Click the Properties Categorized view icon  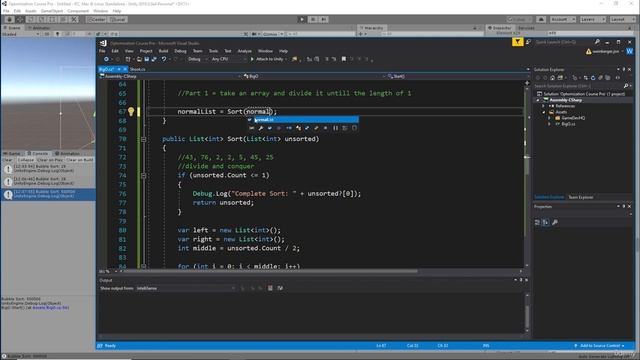pyautogui.click(x=538, y=222)
